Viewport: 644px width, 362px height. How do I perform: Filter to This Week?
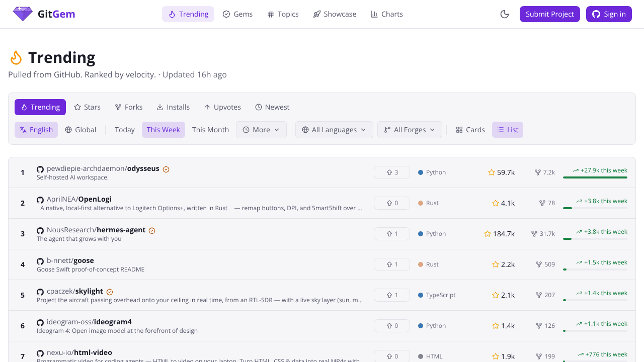click(164, 130)
